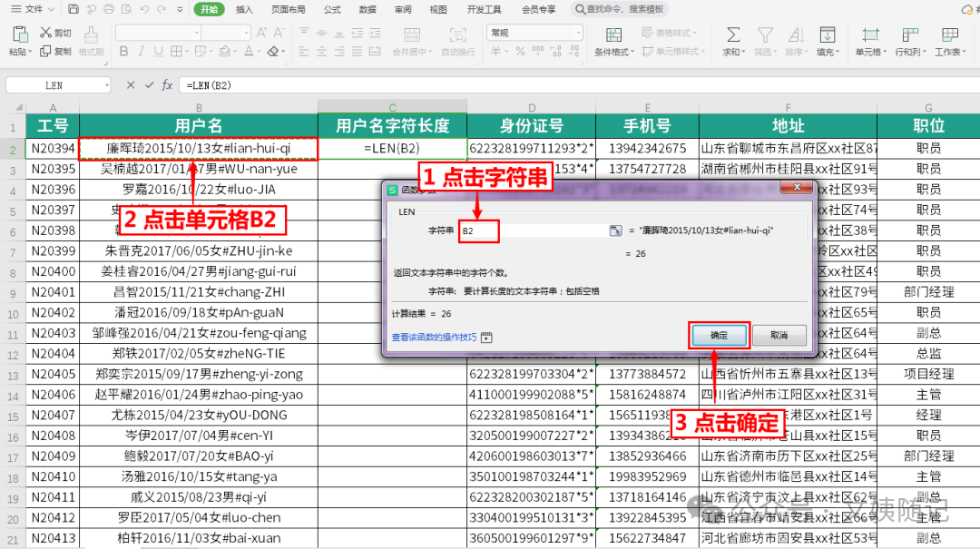This screenshot has width=980, height=549.
Task: Click the Conditional Formatting (条件格式) icon
Action: click(613, 34)
